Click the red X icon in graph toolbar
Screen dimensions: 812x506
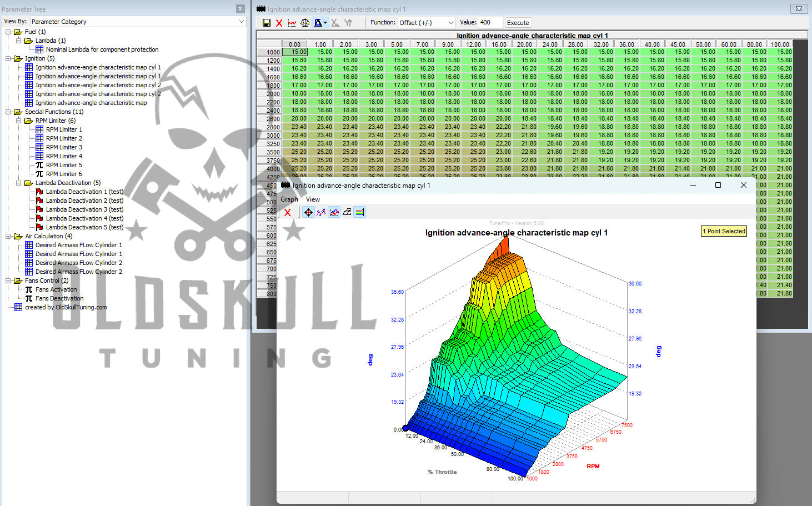[x=287, y=212]
